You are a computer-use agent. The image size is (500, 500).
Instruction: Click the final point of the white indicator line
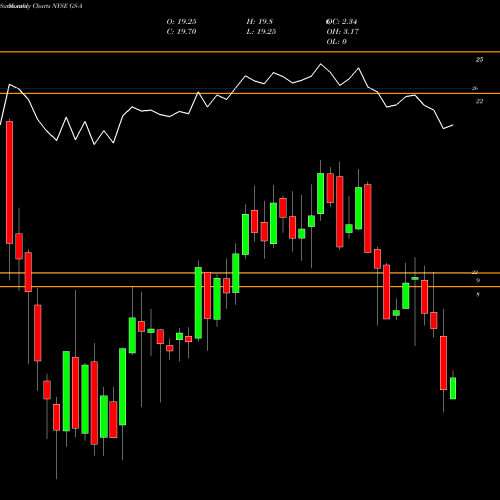coord(453,125)
